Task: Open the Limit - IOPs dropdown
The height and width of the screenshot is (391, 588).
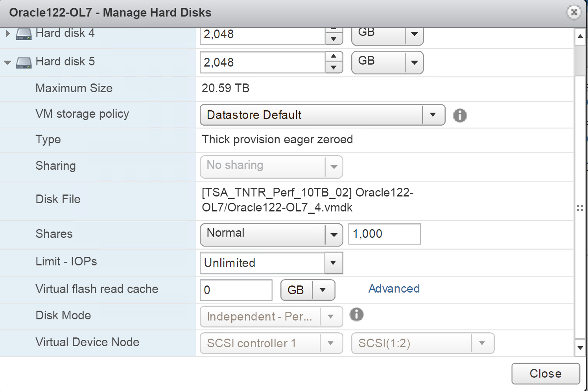Action: (333, 263)
